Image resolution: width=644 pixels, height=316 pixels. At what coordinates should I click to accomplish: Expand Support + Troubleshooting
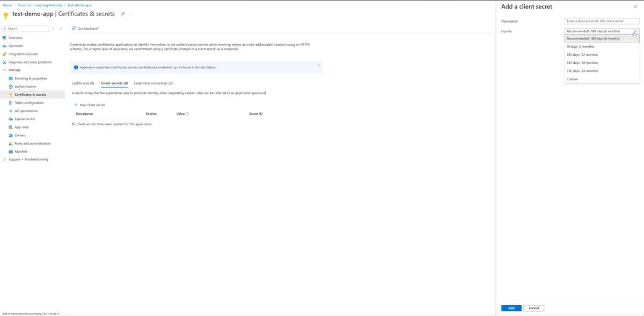pyautogui.click(x=28, y=159)
